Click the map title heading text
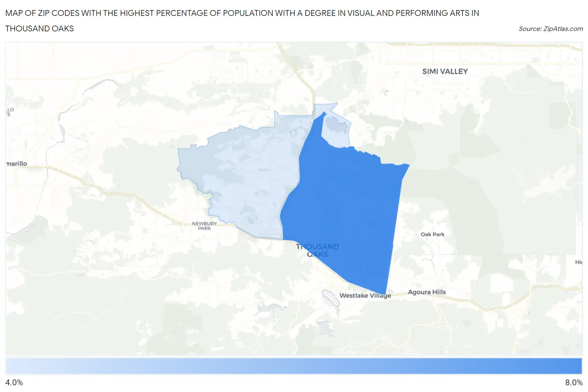Screen dimensions: 588x392 click(242, 21)
